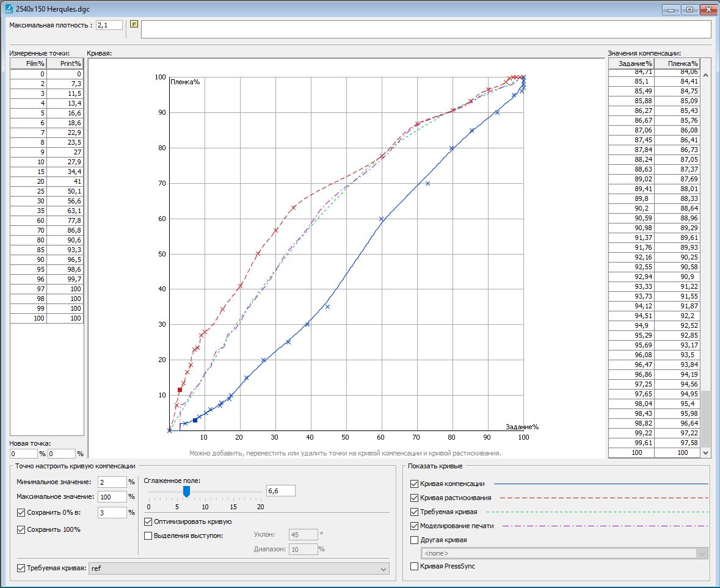Viewport: 720px width, 588px height.
Task: Click the 'Задание%' column header
Action: point(631,64)
